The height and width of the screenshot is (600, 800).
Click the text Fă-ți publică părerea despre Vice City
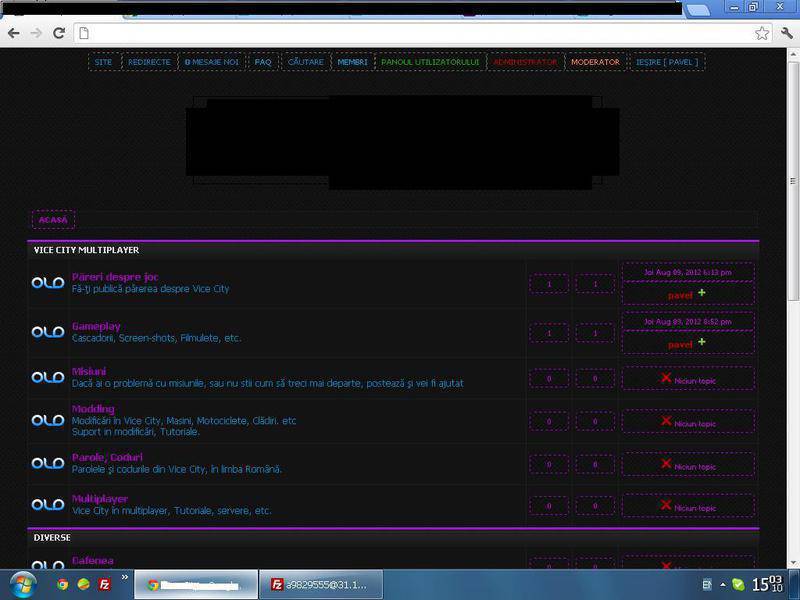click(151, 289)
